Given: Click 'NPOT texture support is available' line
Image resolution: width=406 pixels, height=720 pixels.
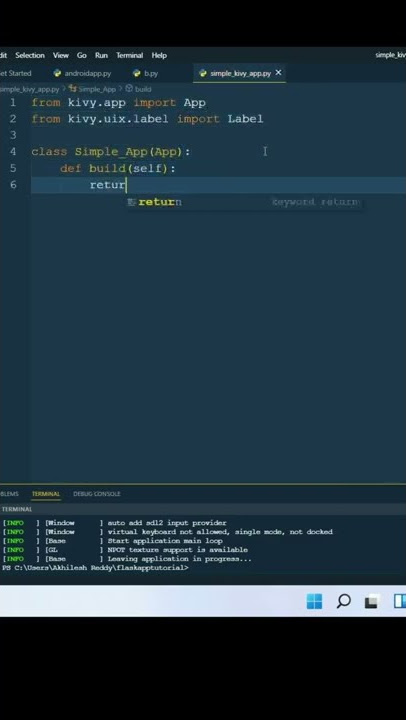Looking at the screenshot, I should [x=178, y=550].
